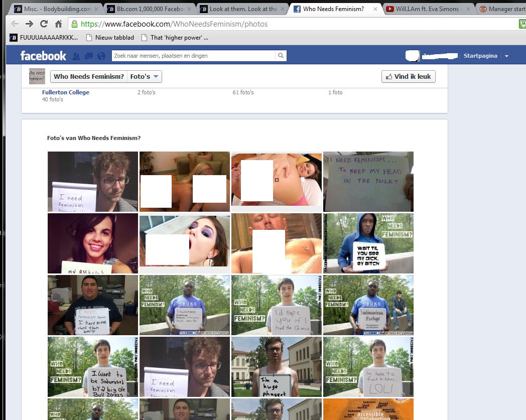Open the Nieuw tabblad bookmark
The image size is (526, 420).
coord(110,38)
